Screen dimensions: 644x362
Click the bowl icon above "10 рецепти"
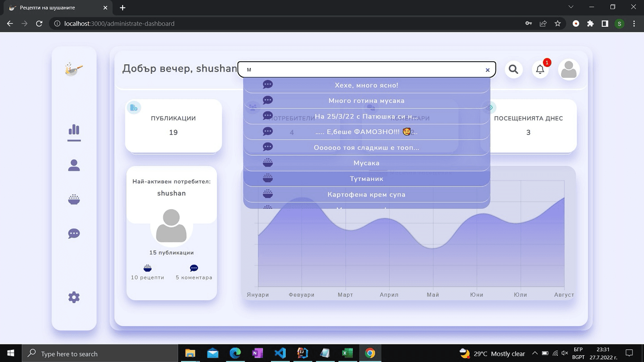148,268
